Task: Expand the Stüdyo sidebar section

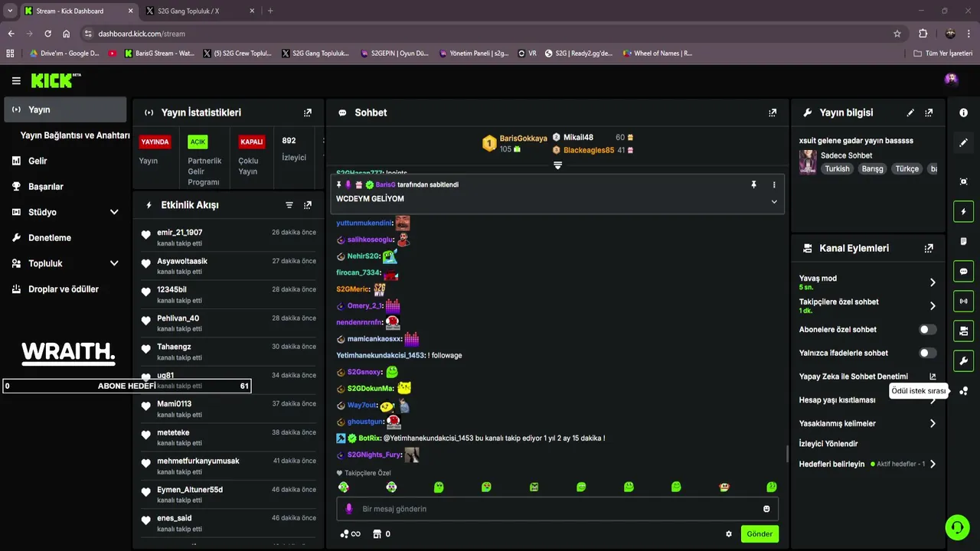Action: [x=114, y=212]
